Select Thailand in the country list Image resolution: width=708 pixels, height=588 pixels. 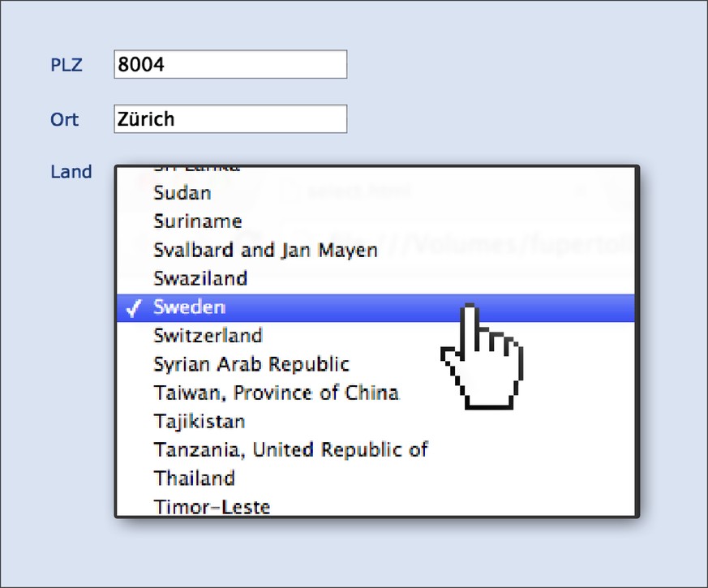pos(375,479)
